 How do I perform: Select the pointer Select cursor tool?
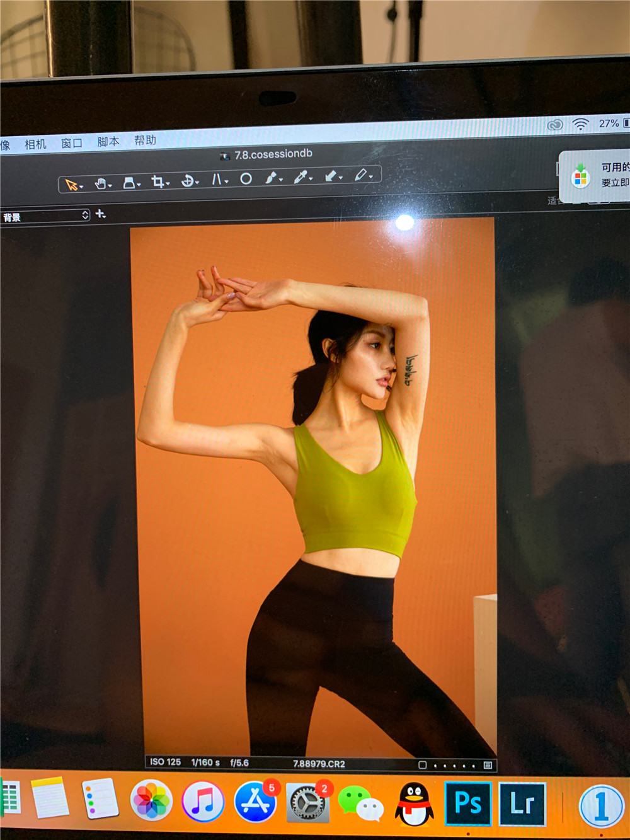point(71,185)
